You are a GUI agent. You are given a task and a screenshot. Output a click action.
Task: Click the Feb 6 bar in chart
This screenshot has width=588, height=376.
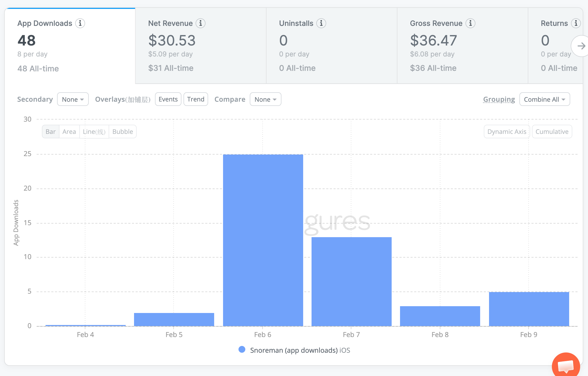click(x=263, y=240)
